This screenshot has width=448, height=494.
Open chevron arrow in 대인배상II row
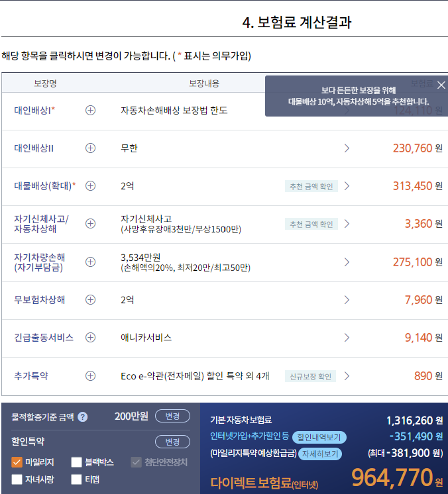click(x=347, y=148)
